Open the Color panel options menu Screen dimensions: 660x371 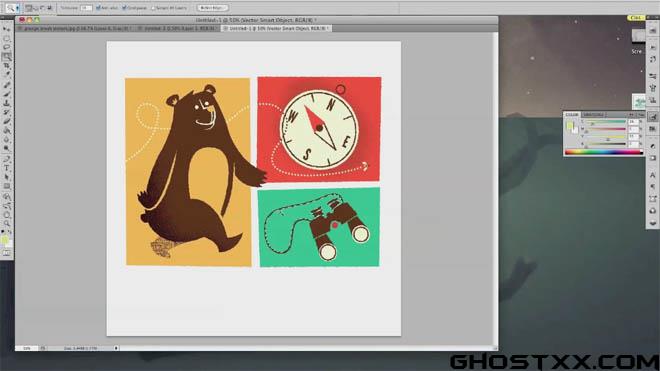640,115
